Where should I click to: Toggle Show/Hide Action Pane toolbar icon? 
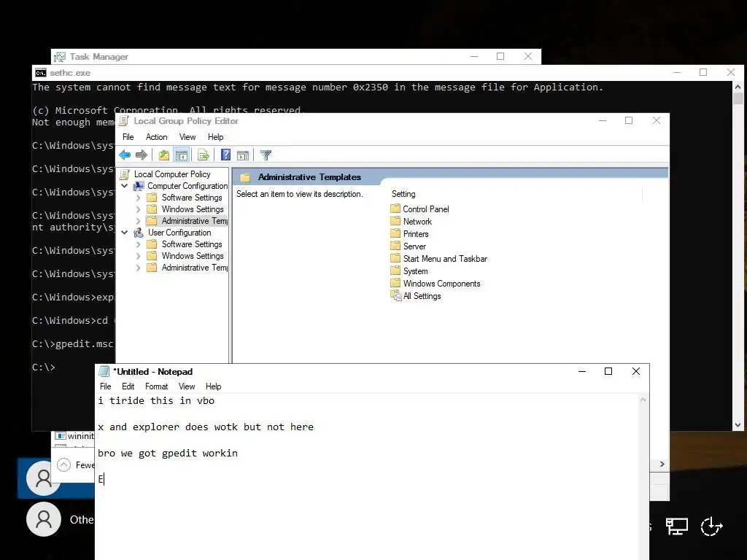[243, 155]
